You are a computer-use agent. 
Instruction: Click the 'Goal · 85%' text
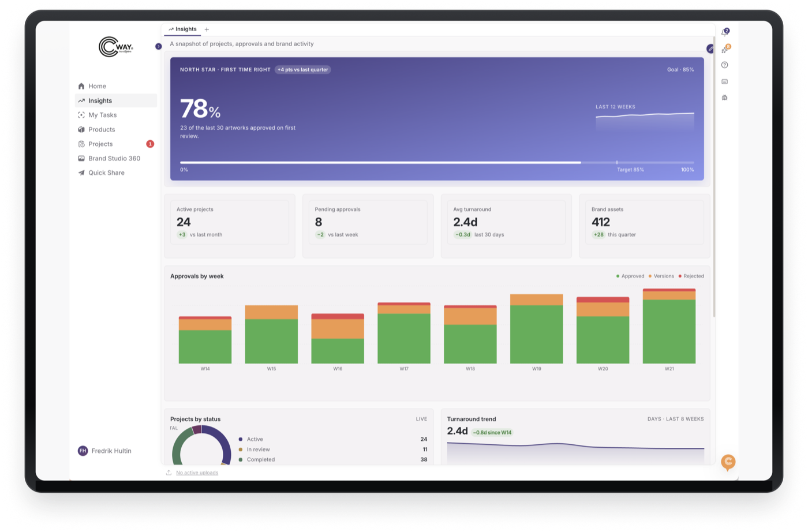680,70
